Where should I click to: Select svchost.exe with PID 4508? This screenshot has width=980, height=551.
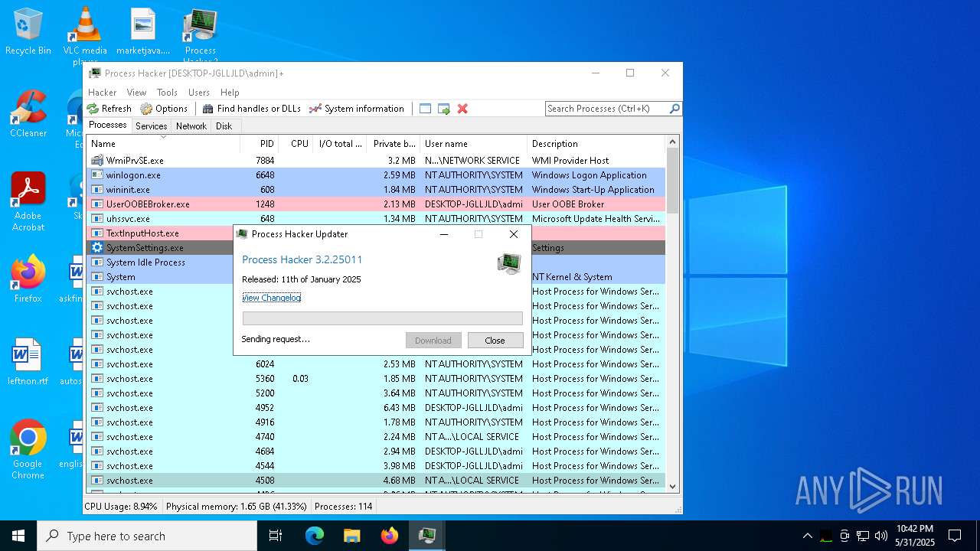[x=376, y=481]
